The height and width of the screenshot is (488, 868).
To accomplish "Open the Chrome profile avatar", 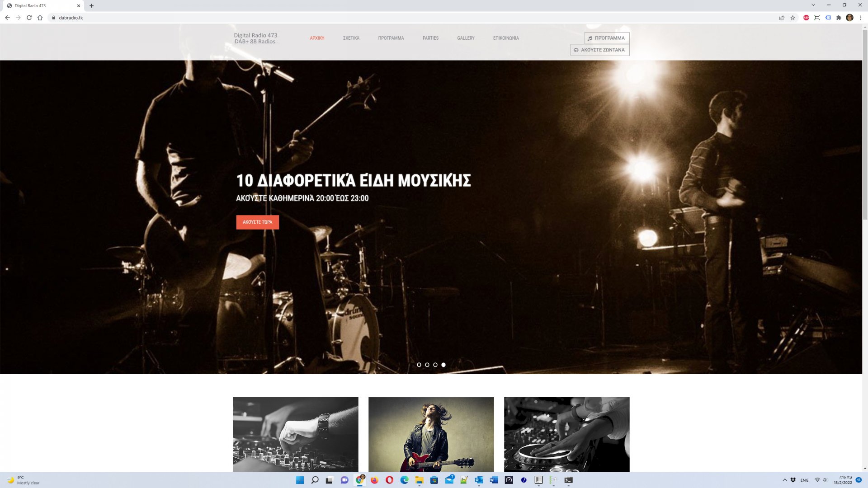I will tap(849, 18).
